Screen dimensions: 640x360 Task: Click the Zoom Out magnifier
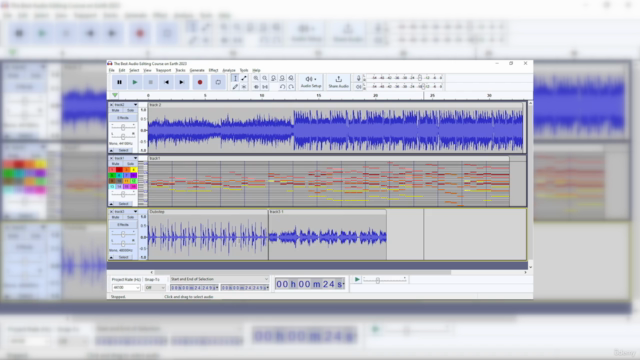pos(264,78)
